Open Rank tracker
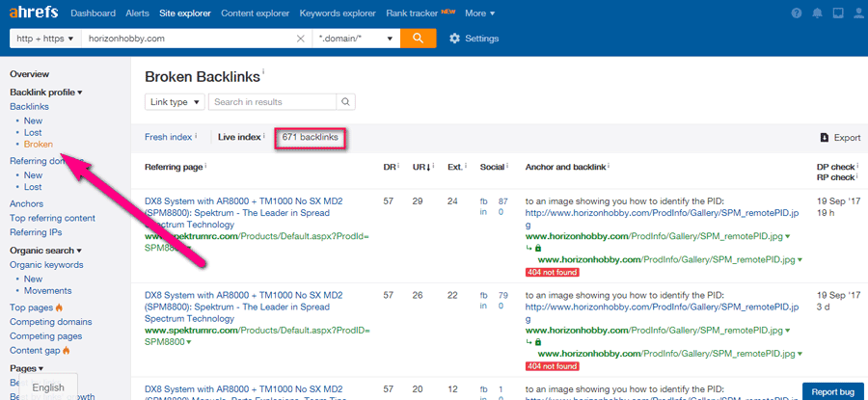Viewport: 868px width, 400px height. point(413,13)
